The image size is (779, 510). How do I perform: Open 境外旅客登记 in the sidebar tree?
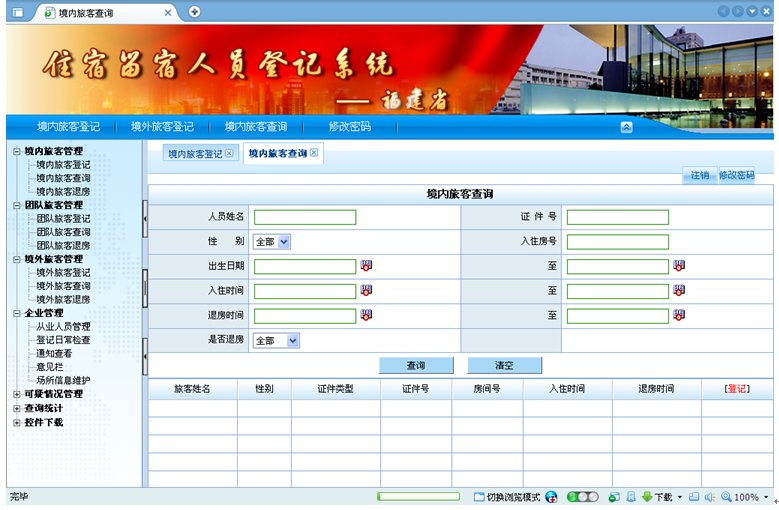[63, 273]
